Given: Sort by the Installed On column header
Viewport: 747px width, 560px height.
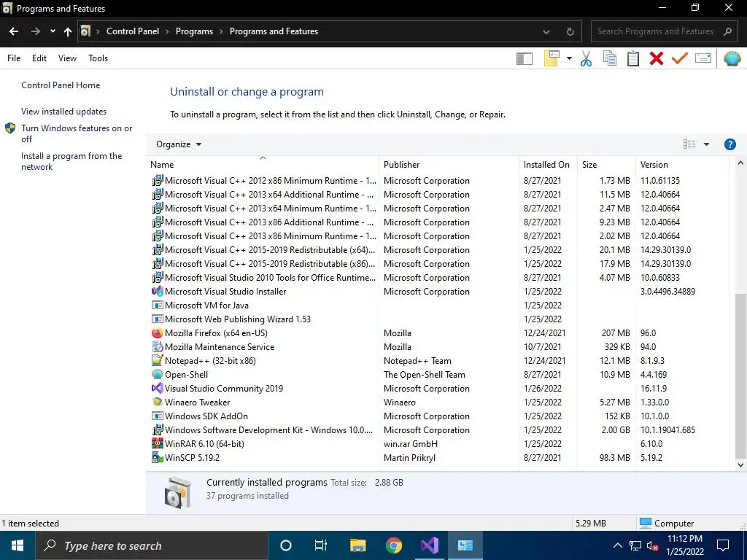Looking at the screenshot, I should click(x=546, y=165).
